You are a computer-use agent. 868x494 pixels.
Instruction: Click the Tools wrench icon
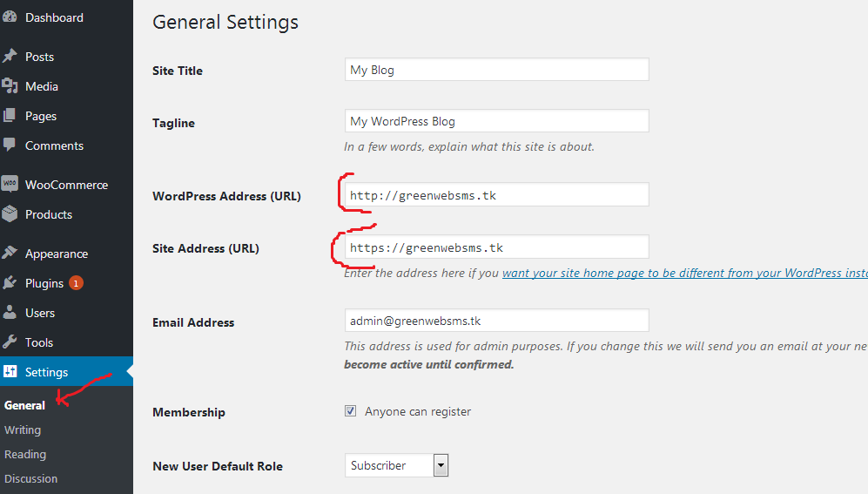point(10,342)
